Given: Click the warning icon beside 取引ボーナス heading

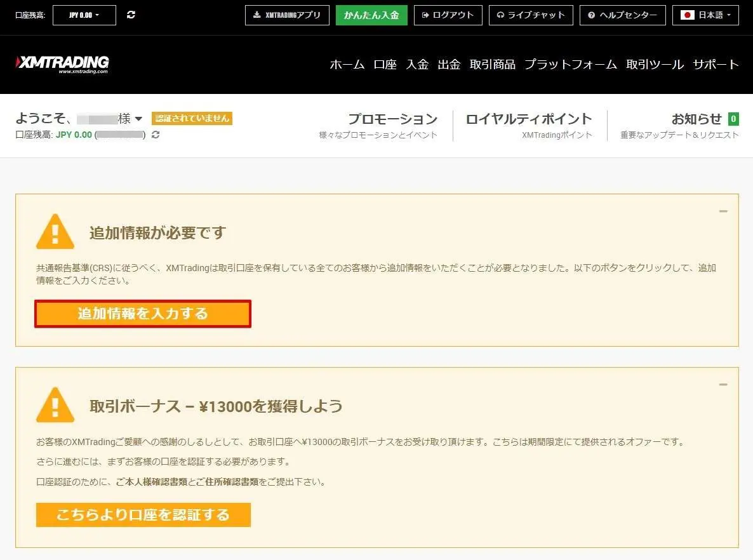Looking at the screenshot, I should 55,405.
